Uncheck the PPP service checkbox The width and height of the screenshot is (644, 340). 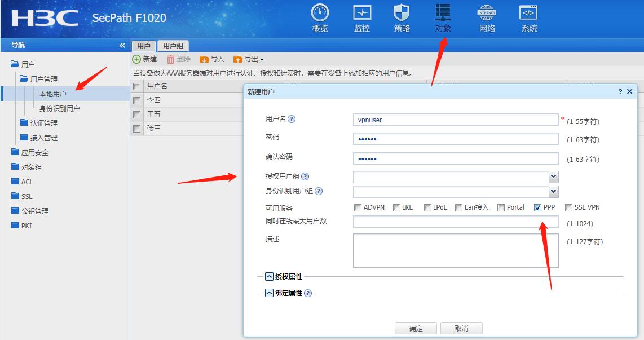537,207
